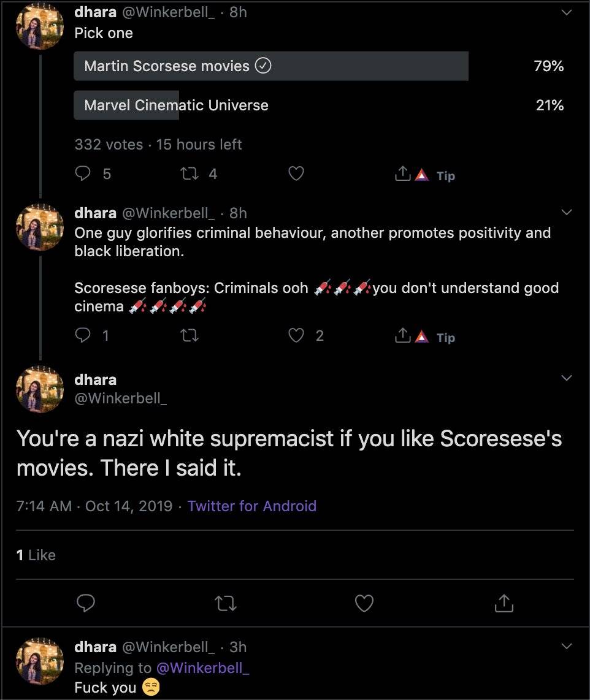Open options for the 'black liberation' tweet

565,211
